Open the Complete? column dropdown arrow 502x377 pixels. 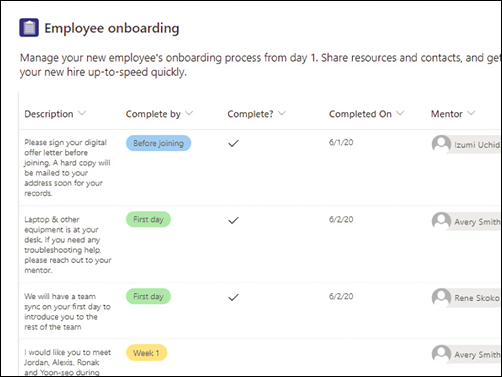click(282, 113)
